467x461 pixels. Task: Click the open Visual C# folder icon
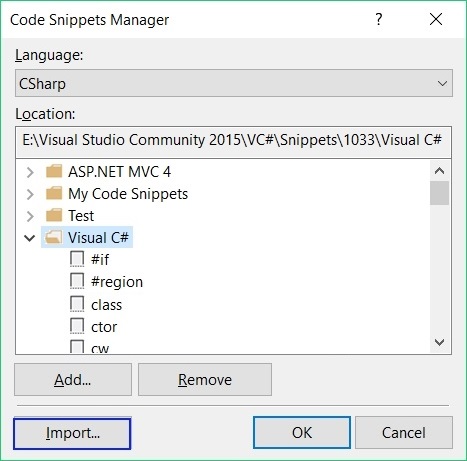click(x=54, y=238)
